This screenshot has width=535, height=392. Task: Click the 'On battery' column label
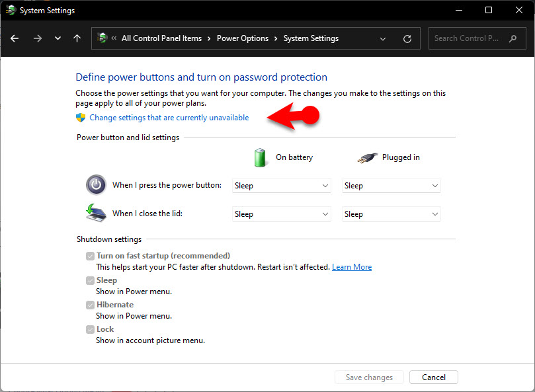click(x=294, y=157)
